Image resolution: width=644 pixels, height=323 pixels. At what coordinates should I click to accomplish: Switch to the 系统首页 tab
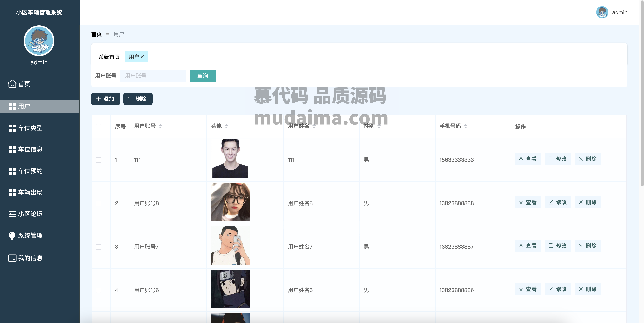[x=109, y=57]
